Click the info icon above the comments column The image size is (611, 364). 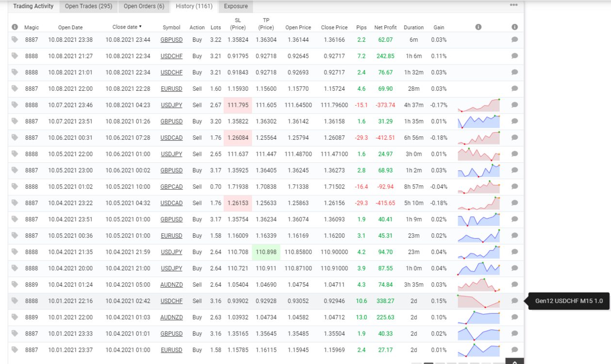click(x=514, y=27)
